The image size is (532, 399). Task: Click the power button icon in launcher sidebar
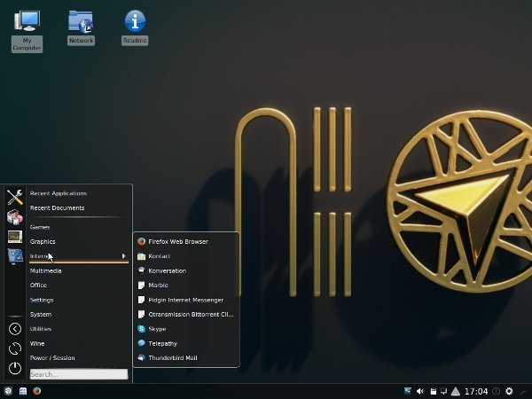coord(14,368)
